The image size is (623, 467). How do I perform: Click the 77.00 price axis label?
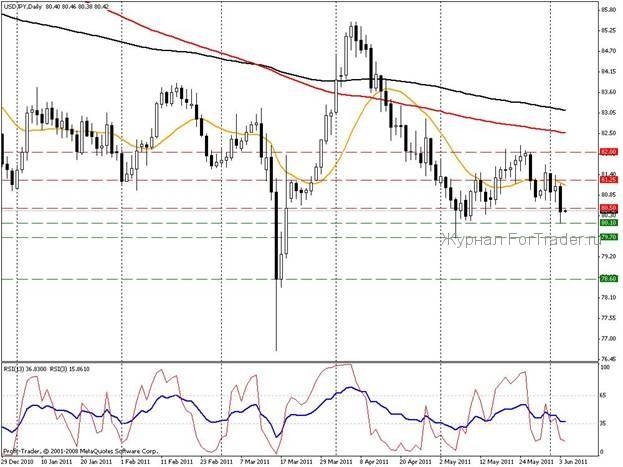pos(609,339)
